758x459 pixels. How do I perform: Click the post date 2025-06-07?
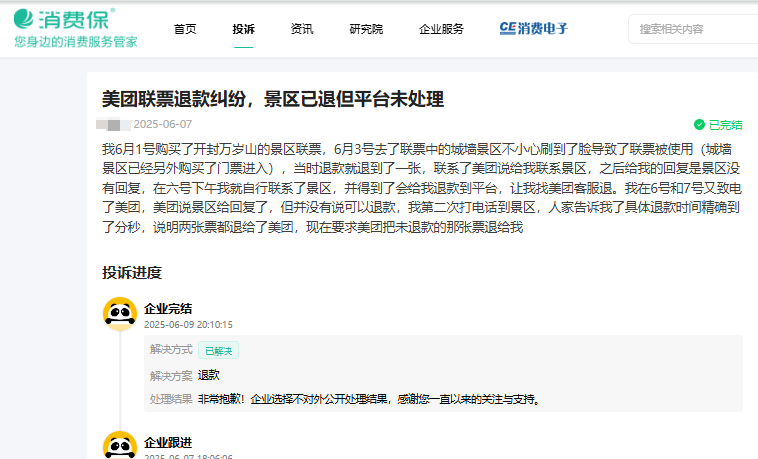pyautogui.click(x=162, y=124)
